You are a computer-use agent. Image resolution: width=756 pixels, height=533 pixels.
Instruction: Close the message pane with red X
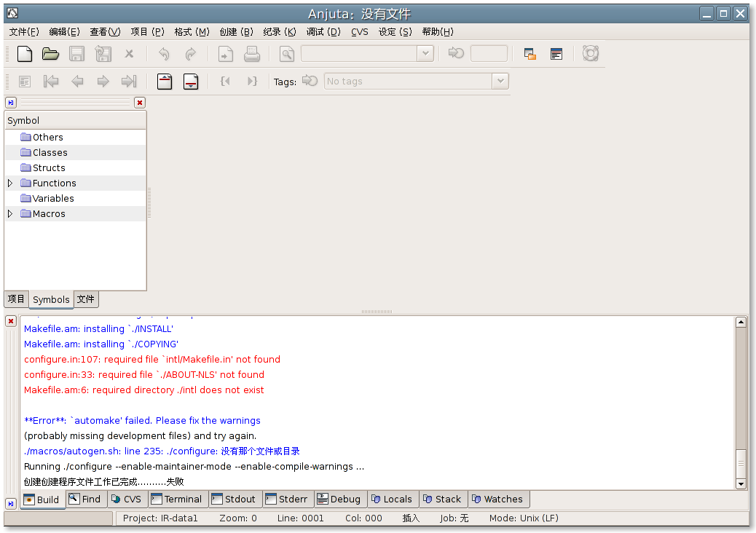point(11,321)
